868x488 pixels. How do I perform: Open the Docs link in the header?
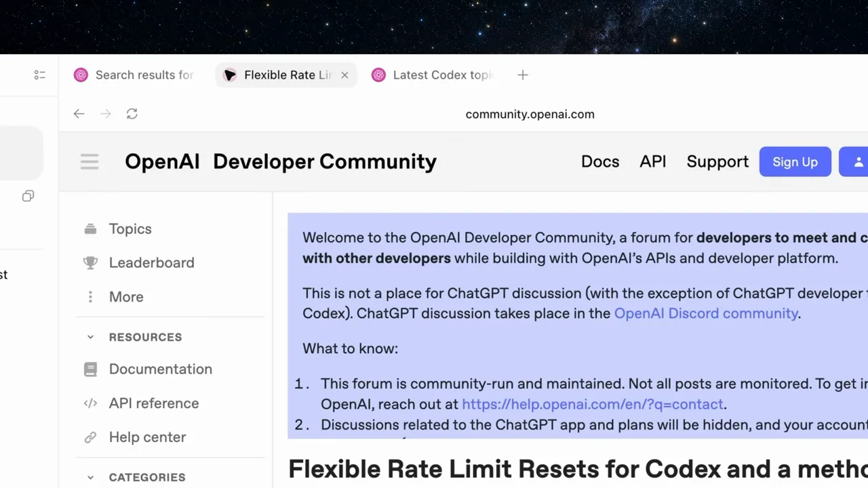click(x=600, y=161)
